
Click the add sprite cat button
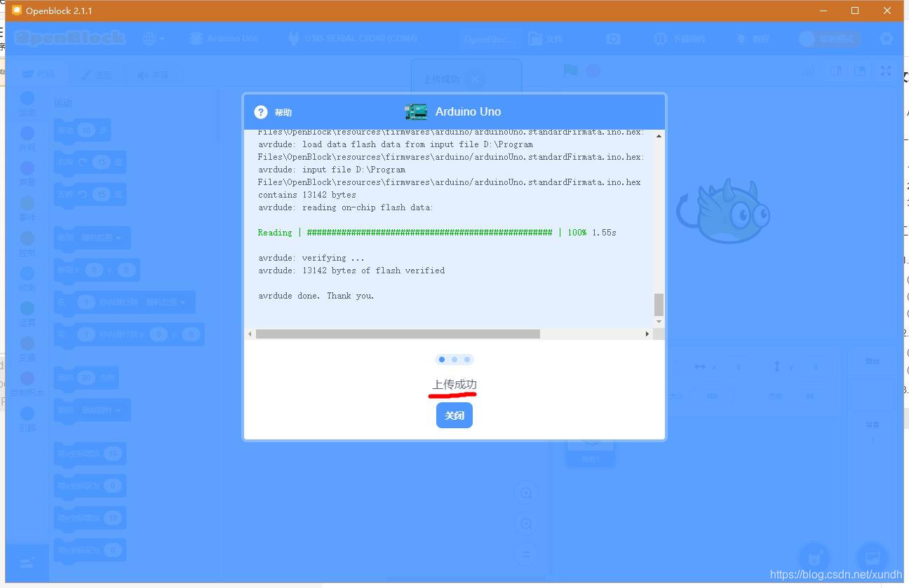[x=814, y=559]
